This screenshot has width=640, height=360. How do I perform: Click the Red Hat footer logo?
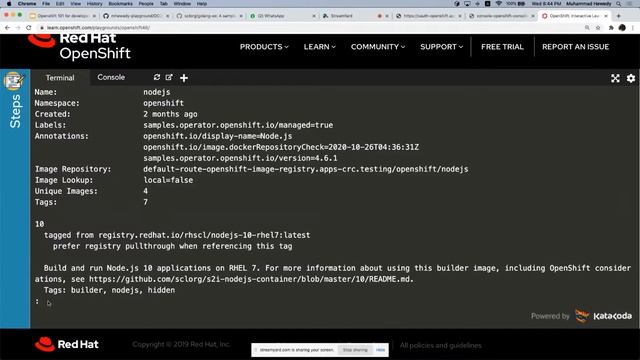tap(67, 344)
